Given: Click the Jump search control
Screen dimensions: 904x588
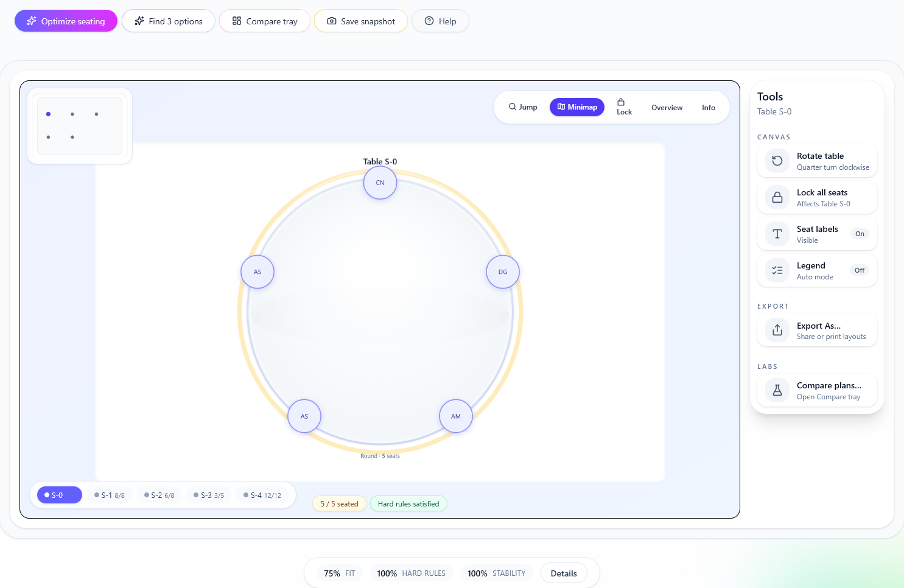Looking at the screenshot, I should point(523,107).
